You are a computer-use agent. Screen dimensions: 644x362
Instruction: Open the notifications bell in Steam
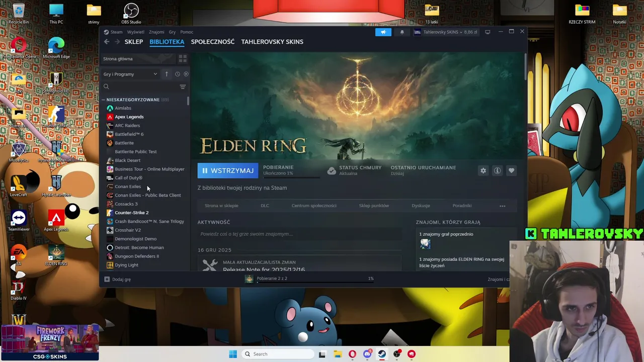[x=402, y=32]
